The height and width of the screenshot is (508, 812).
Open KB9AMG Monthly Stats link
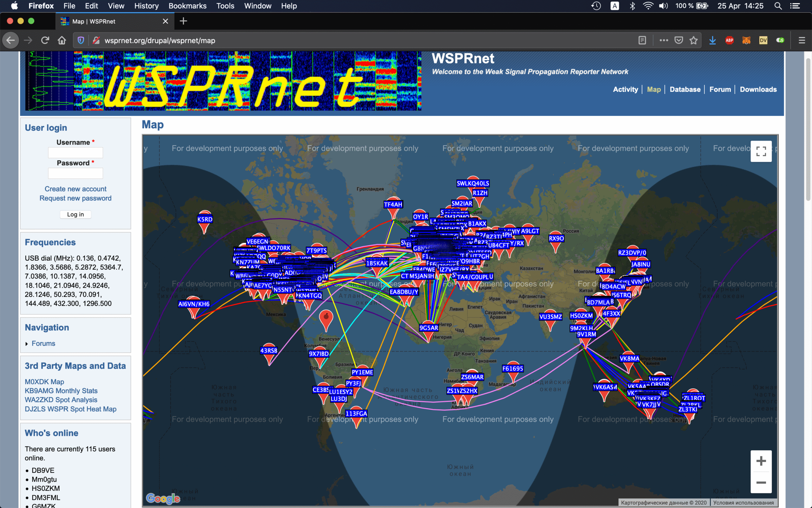[61, 391]
